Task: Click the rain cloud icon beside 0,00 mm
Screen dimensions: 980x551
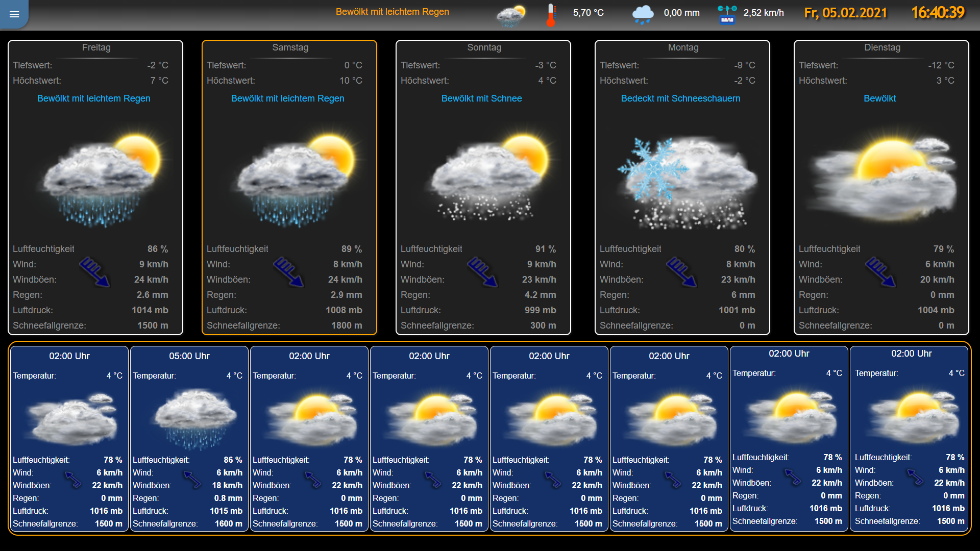Action: 643,14
